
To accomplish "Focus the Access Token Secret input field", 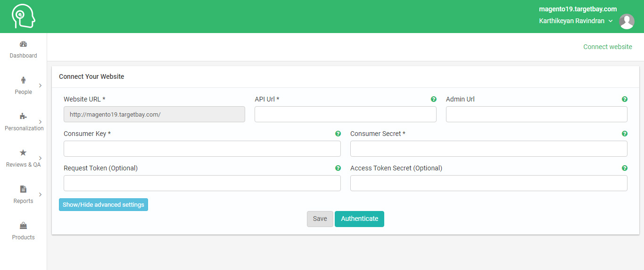I will 489,183.
